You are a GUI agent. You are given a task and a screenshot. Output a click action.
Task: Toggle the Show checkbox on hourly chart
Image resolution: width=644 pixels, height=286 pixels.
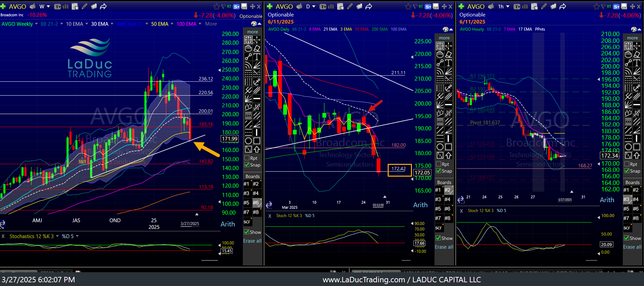[x=626, y=238]
